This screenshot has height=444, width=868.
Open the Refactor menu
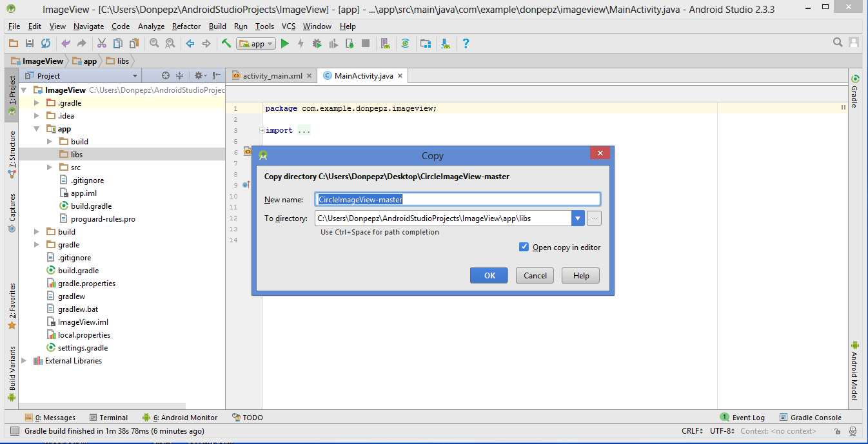pyautogui.click(x=186, y=26)
